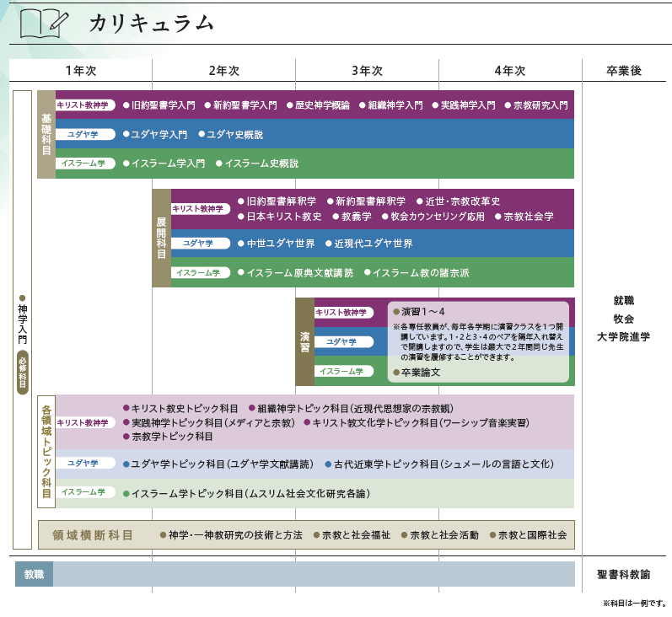This screenshot has width=672, height=617.
Task: Click イスラーム学 pill in 演習 section
Action: 344,371
